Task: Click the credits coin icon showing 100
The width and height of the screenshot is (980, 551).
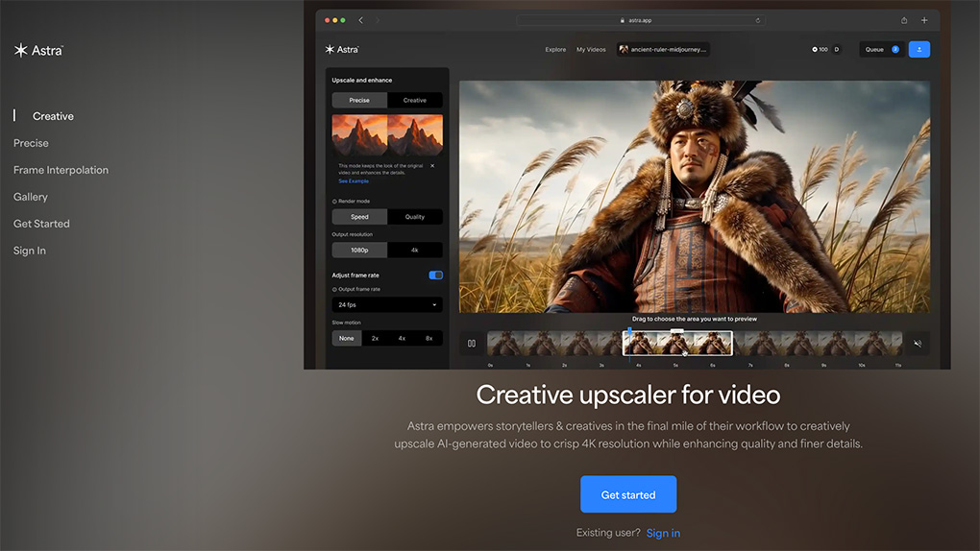Action: click(x=815, y=49)
